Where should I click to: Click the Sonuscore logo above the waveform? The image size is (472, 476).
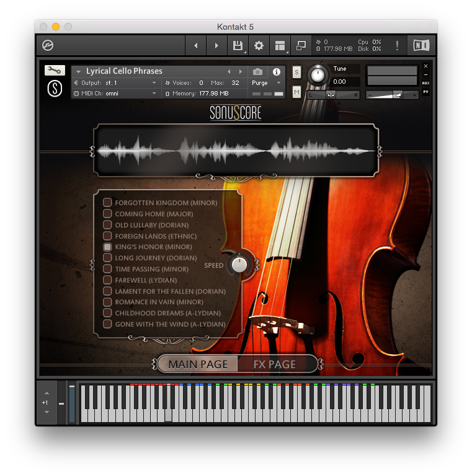coord(236,113)
